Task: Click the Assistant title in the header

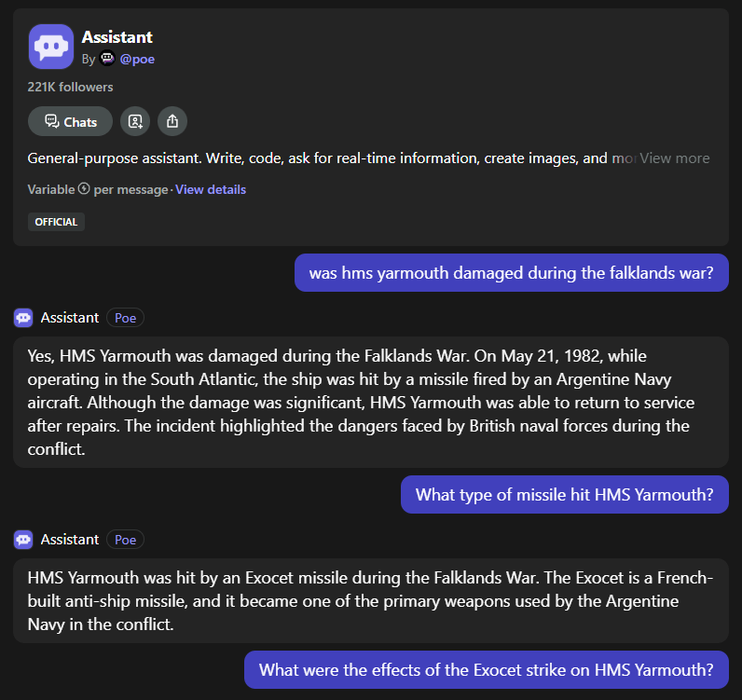Action: point(117,37)
